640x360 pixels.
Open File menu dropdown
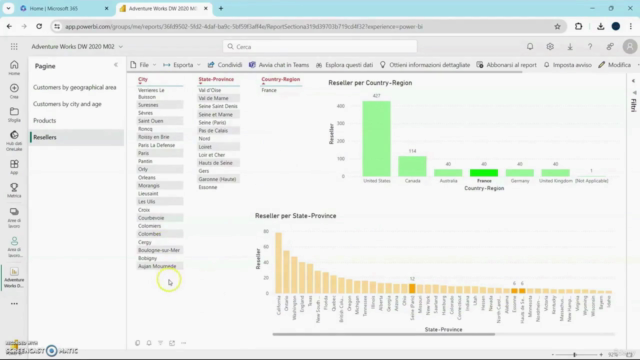point(143,65)
